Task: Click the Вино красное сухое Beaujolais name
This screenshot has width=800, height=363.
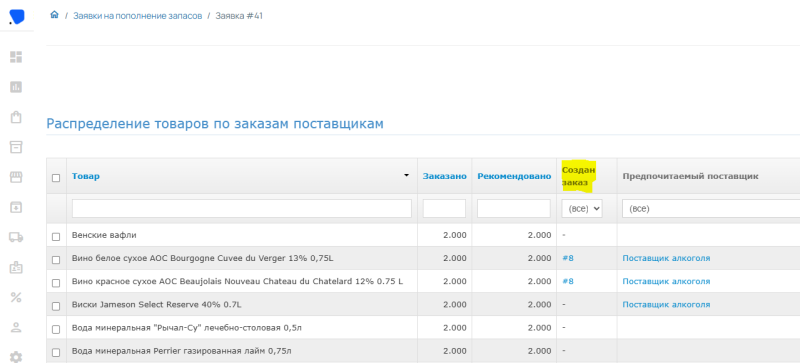Action: tap(237, 281)
